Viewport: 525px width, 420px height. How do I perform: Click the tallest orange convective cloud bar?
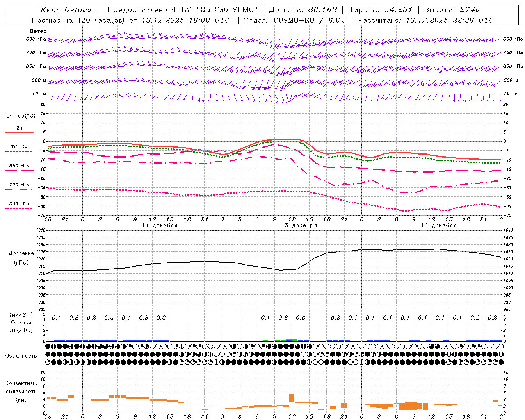[292, 398]
